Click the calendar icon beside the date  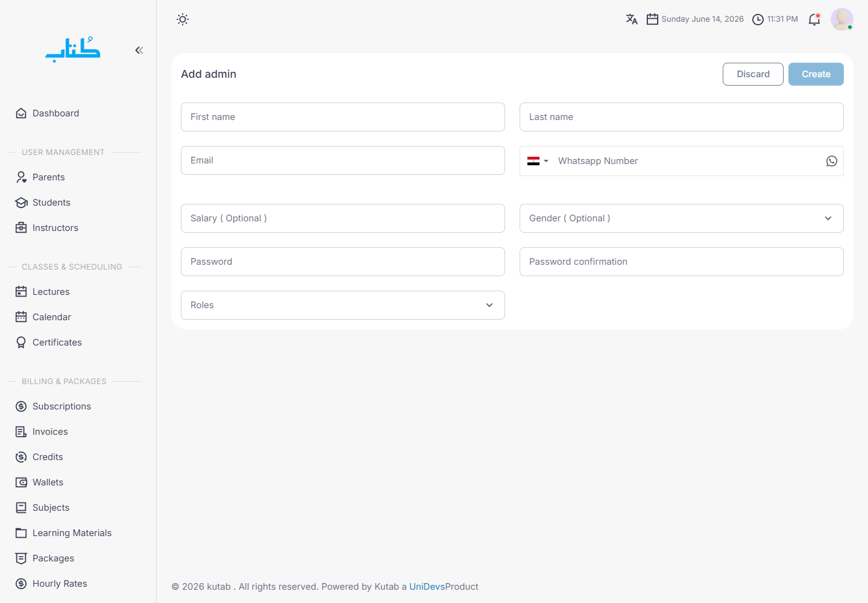click(x=652, y=19)
